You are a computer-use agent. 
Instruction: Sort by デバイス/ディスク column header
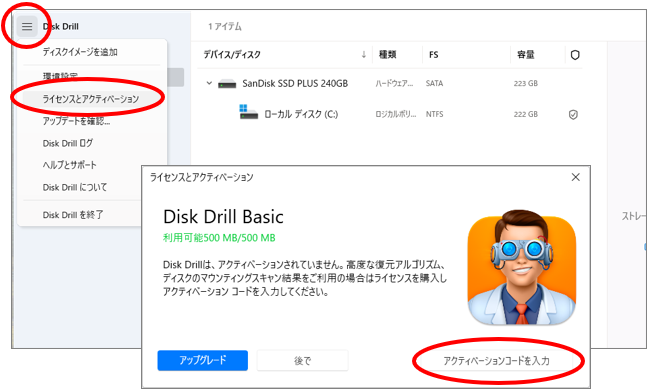pyautogui.click(x=232, y=55)
